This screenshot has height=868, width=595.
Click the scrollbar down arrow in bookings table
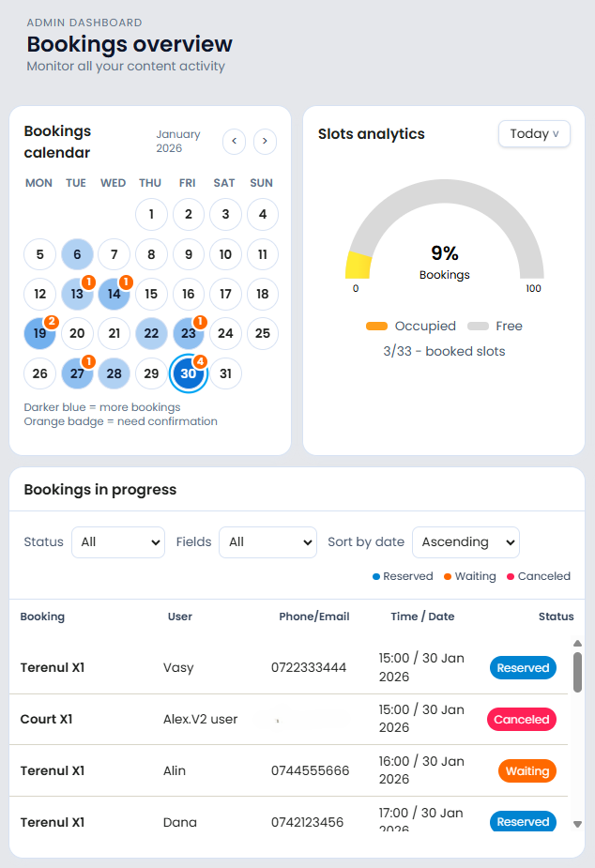[x=575, y=826]
